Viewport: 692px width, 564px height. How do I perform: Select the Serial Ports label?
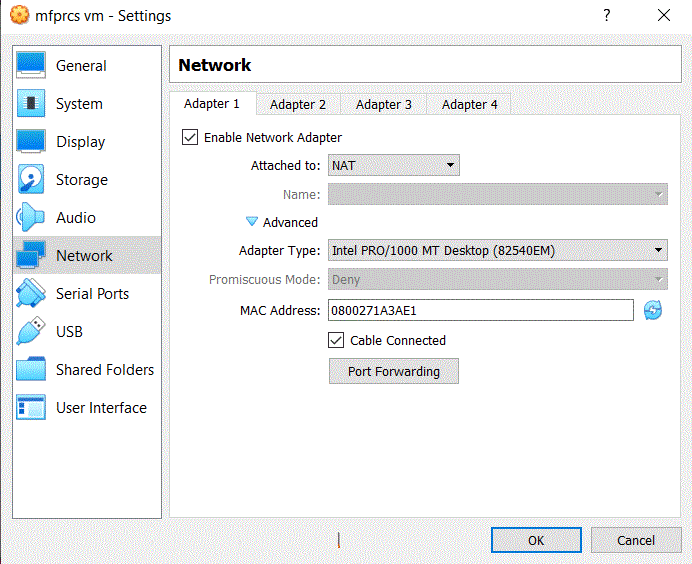tap(93, 293)
